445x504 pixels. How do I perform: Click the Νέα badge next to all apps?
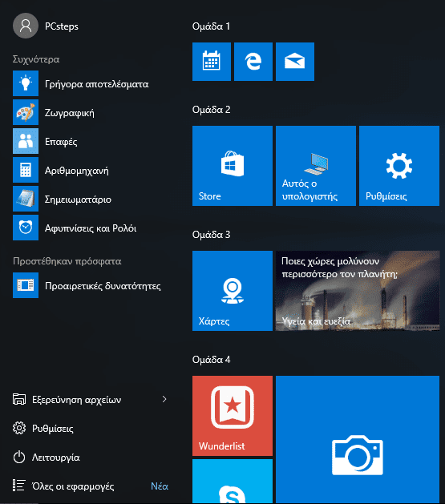pyautogui.click(x=160, y=486)
